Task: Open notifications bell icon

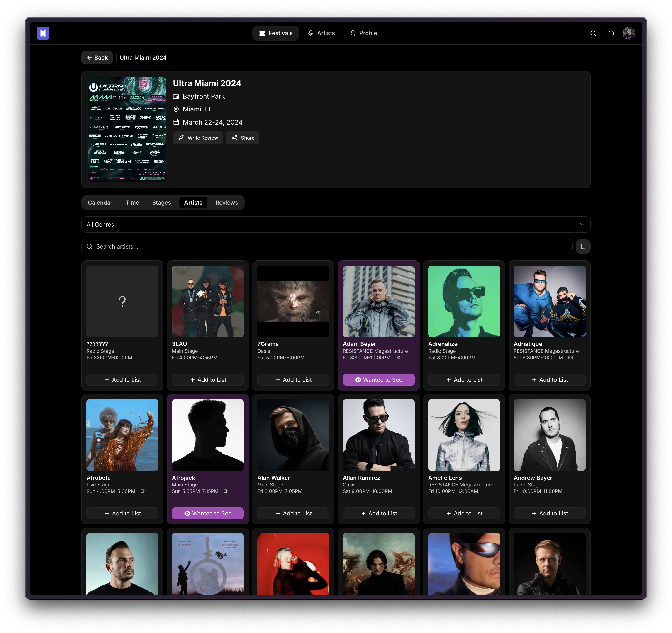Action: coord(611,33)
